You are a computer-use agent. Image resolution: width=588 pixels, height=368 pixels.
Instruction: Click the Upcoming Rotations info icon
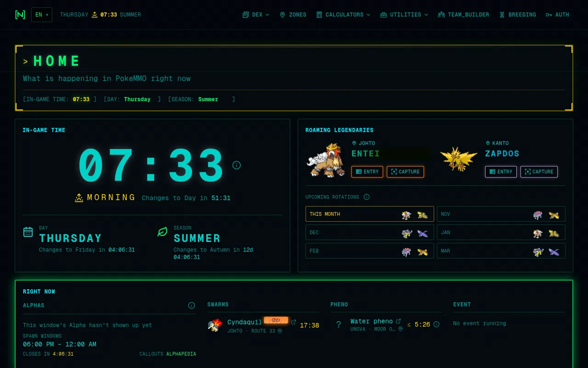pos(367,197)
